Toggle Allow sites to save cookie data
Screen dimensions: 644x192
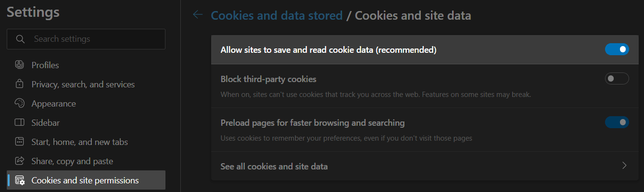[x=617, y=49]
